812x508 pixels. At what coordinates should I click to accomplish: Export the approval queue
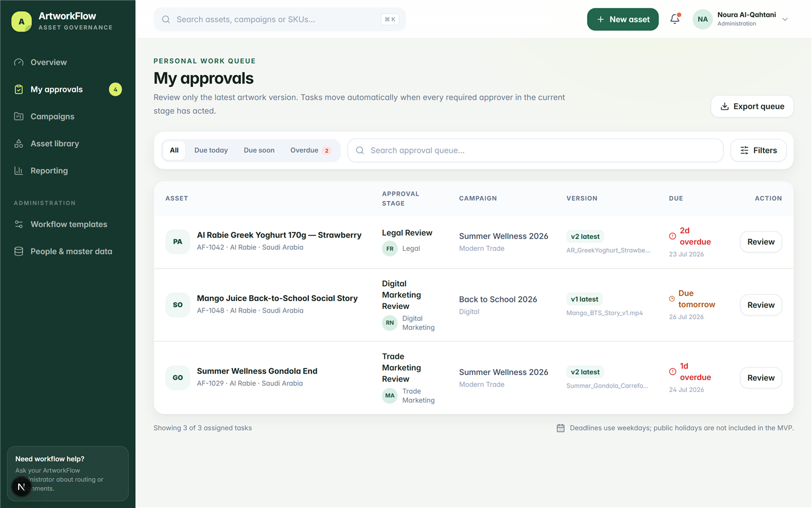[752, 106]
